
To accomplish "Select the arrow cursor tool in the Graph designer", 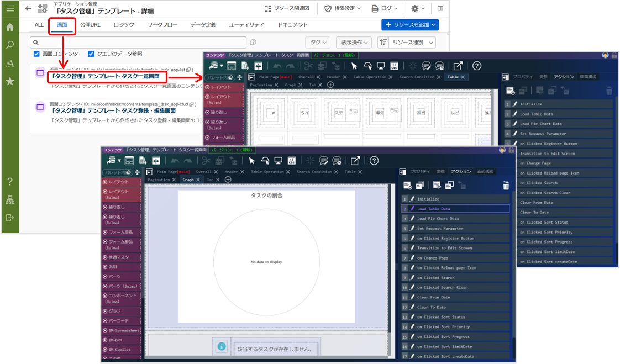I will tap(251, 161).
